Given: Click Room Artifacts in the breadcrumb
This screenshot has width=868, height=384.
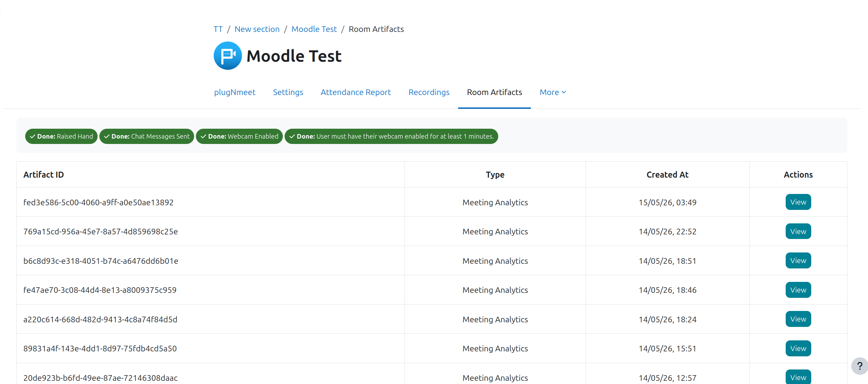Looking at the screenshot, I should 376,29.
